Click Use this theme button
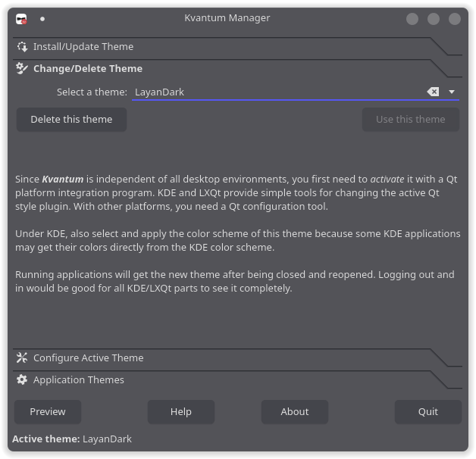This screenshot has width=476, height=459. point(410,120)
